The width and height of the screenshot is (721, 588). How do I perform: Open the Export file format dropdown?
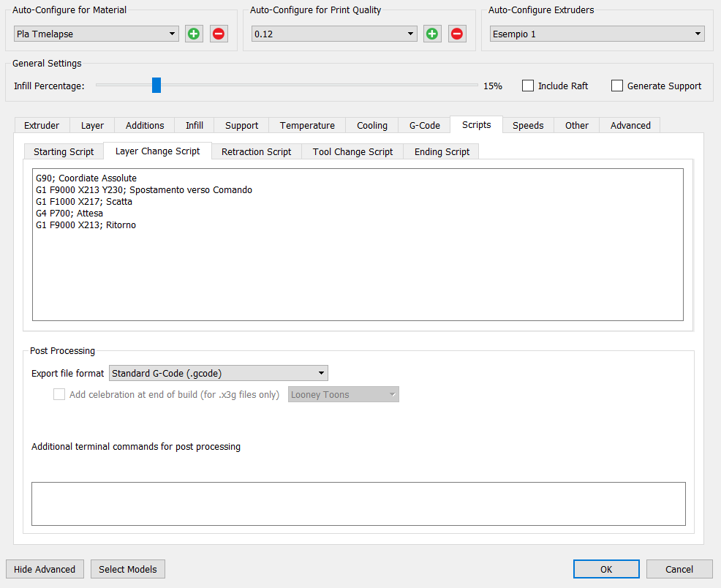click(219, 373)
